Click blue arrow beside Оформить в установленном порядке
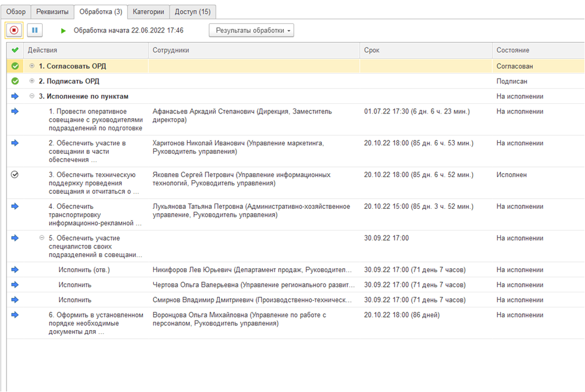 [15, 315]
